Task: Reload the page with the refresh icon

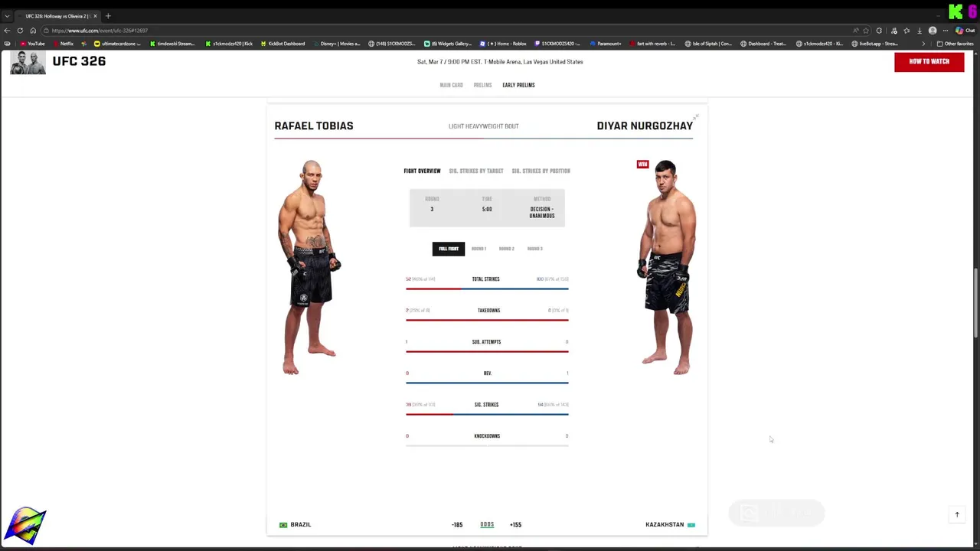Action: point(20,31)
